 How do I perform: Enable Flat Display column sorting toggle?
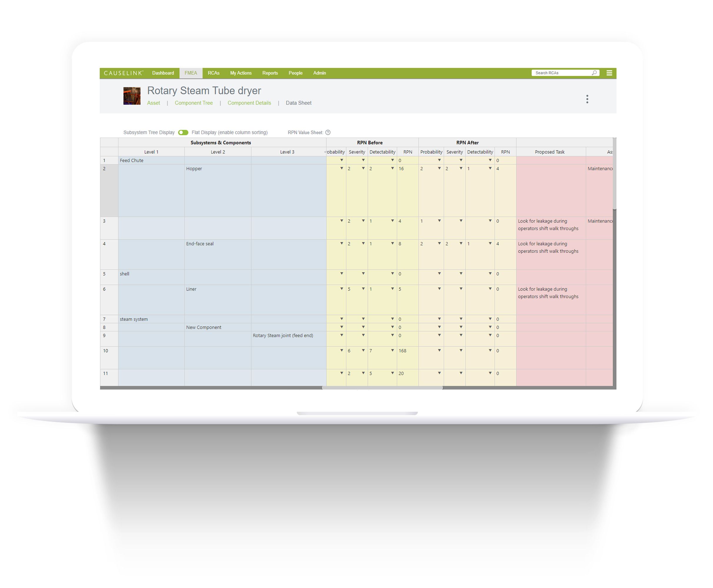click(182, 133)
